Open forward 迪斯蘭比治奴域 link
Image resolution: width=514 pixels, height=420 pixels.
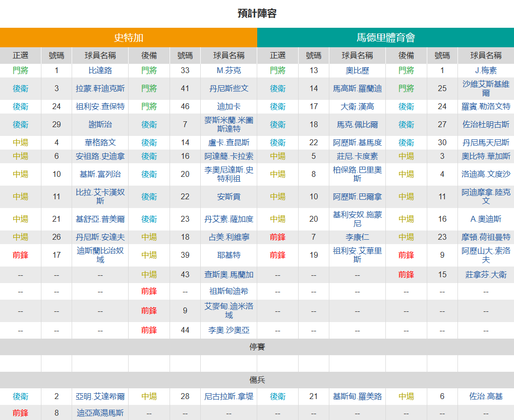(x=100, y=255)
